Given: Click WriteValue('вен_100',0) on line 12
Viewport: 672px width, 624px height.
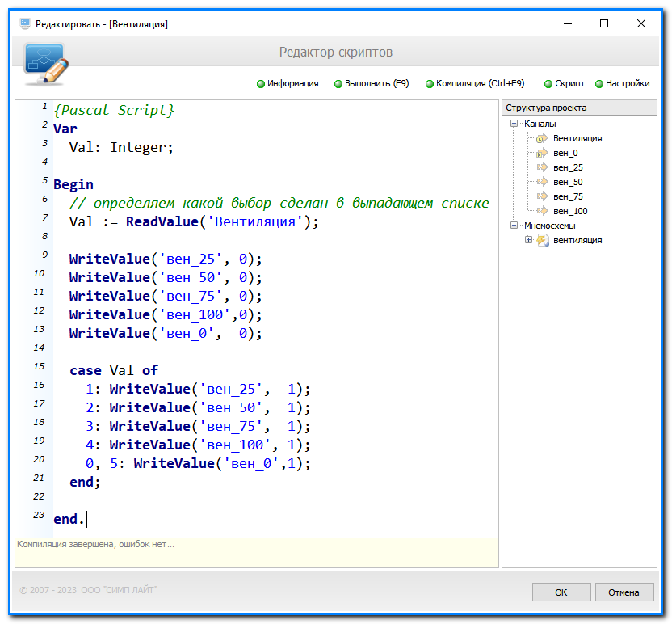Looking at the screenshot, I should [166, 314].
